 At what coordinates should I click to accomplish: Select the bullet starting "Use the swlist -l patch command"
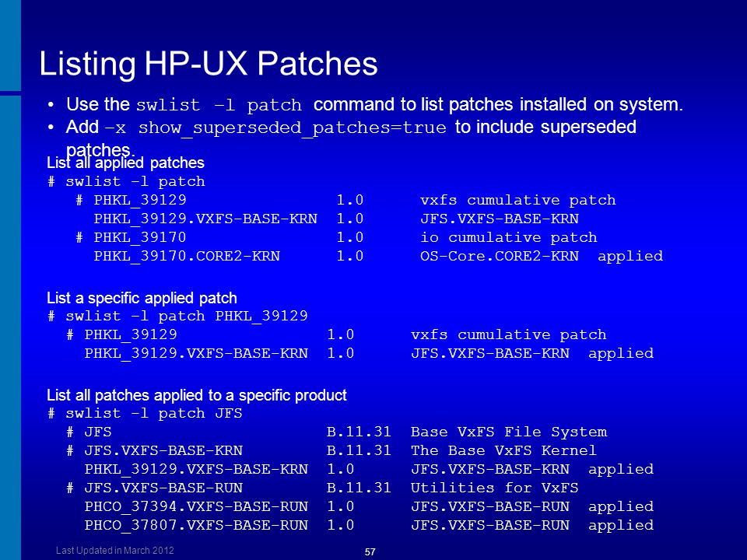[374, 104]
